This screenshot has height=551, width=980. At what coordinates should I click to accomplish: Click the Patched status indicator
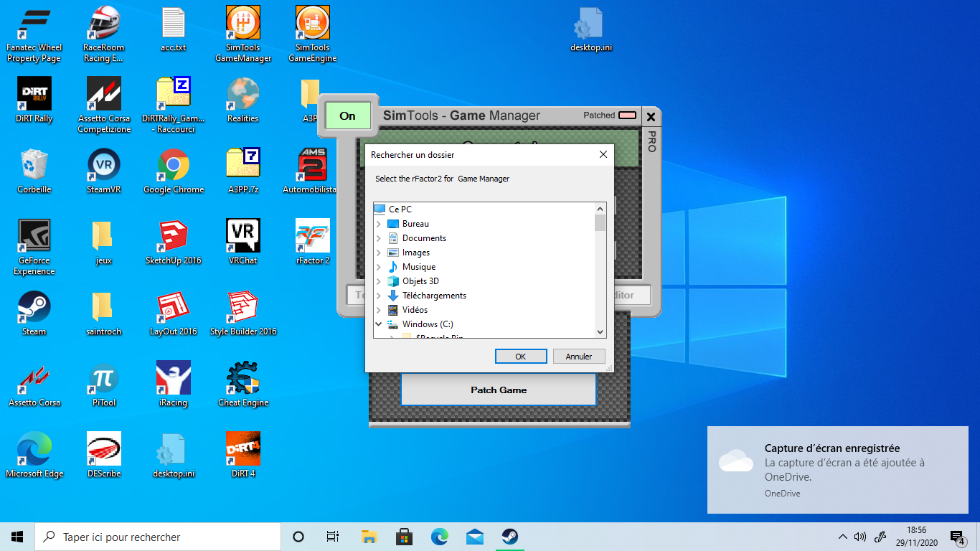(x=627, y=115)
